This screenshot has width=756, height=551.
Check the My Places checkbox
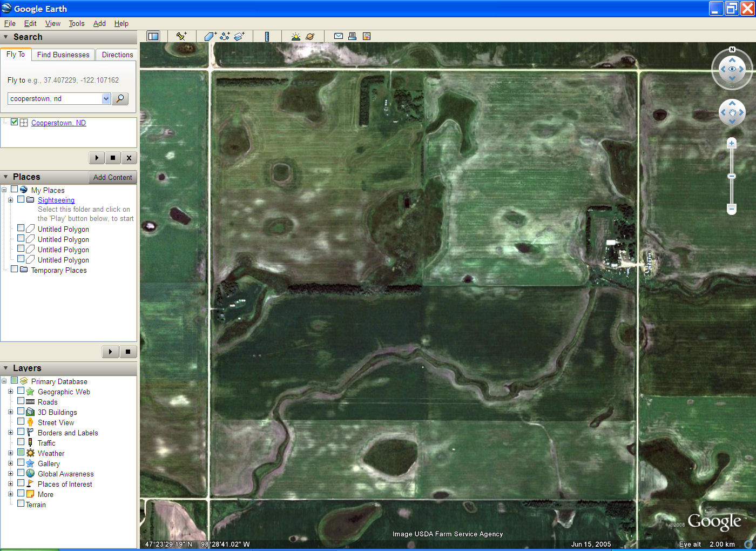tap(14, 189)
